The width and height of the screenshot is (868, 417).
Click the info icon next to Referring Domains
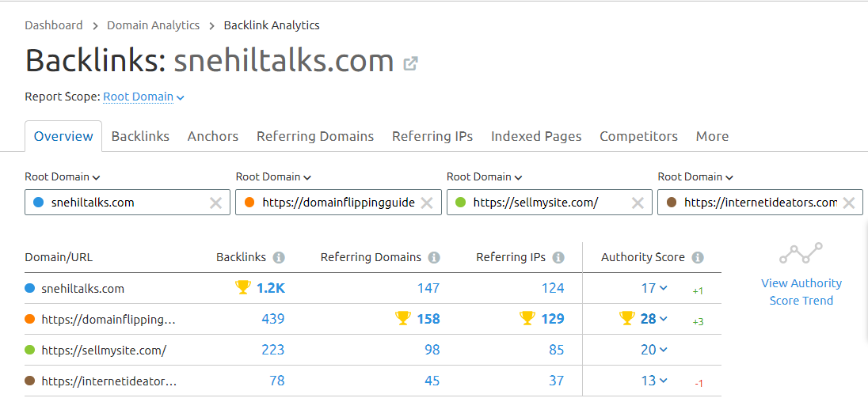(x=435, y=258)
